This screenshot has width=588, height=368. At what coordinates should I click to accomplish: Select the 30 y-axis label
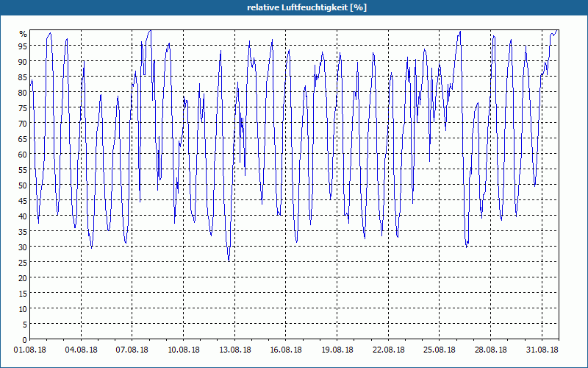pos(23,247)
